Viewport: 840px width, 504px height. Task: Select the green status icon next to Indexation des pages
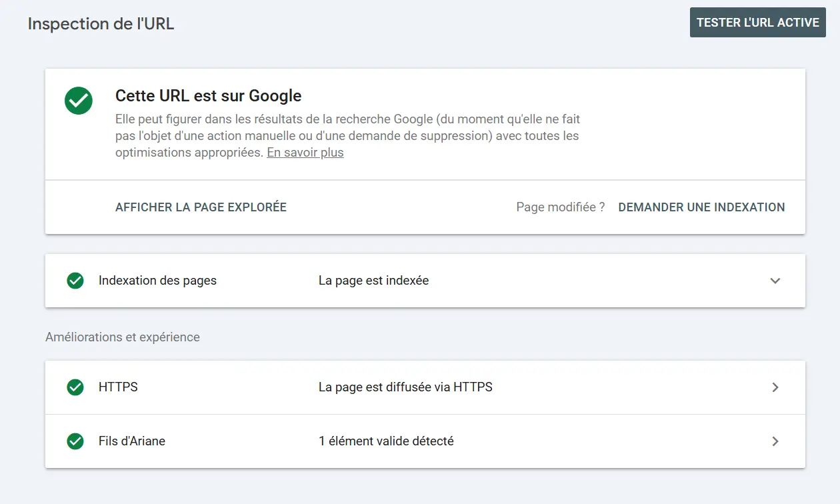(75, 281)
